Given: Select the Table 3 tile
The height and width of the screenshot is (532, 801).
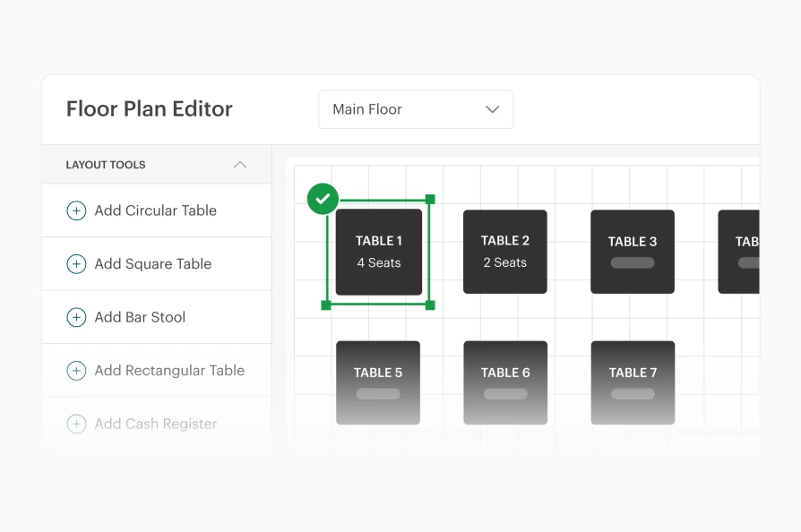Looking at the screenshot, I should click(x=633, y=252).
